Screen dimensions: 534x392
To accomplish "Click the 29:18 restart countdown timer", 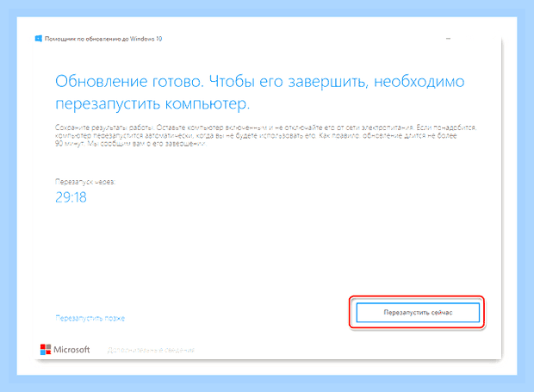I will point(71,197).
